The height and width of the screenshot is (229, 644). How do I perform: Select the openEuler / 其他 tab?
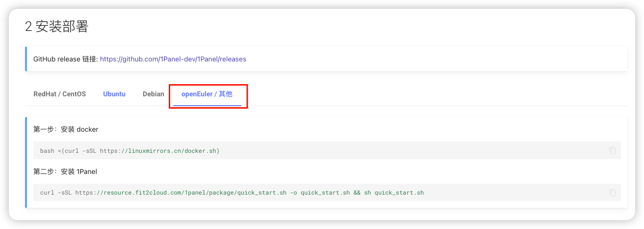click(207, 94)
